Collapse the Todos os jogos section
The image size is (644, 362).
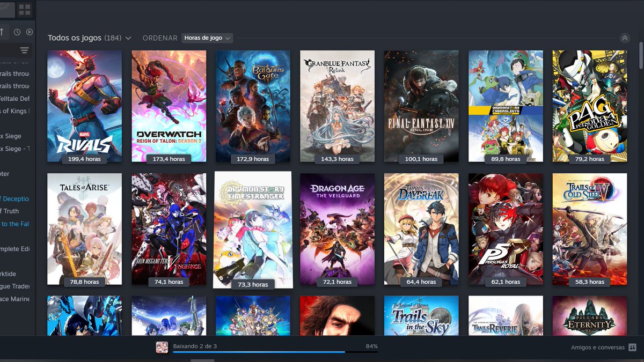tap(625, 38)
